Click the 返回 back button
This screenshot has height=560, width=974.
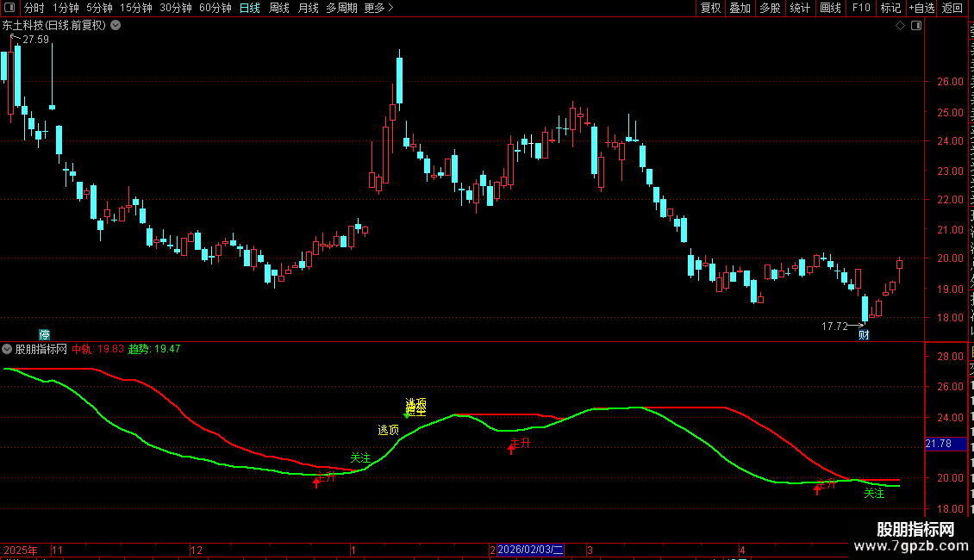click(952, 8)
